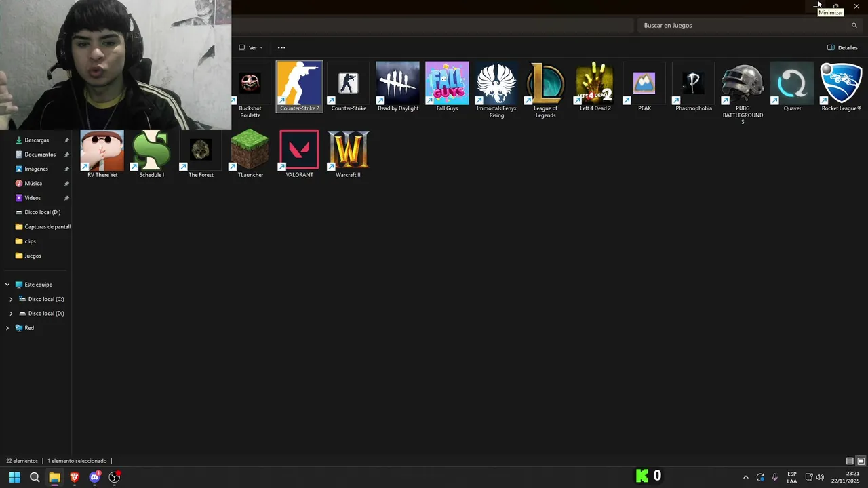Image resolution: width=868 pixels, height=488 pixels.
Task: Click '1 elemento seleccionado' status text
Action: point(77,461)
